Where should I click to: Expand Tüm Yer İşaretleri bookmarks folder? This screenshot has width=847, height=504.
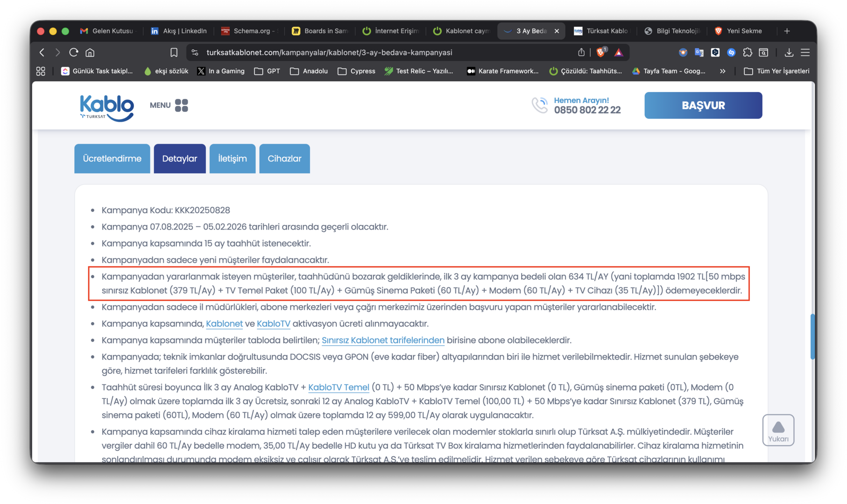click(776, 71)
